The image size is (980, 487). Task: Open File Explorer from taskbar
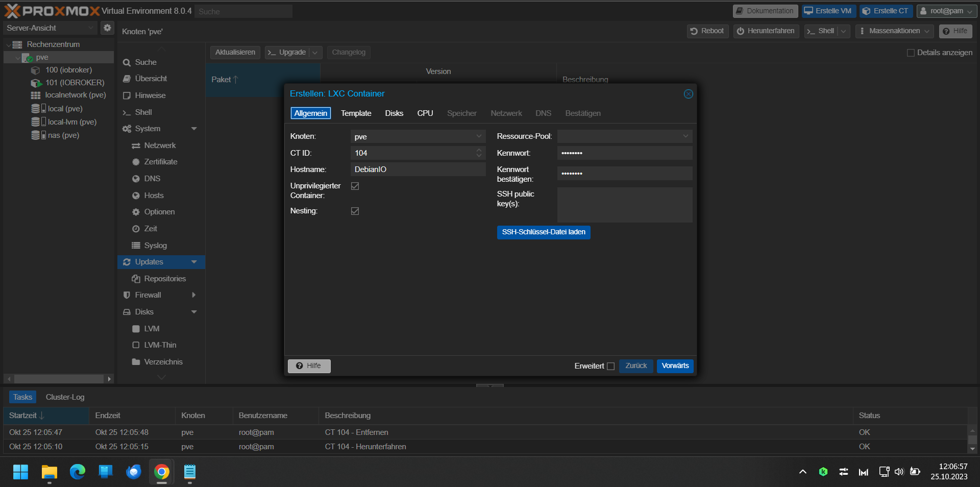pyautogui.click(x=49, y=472)
